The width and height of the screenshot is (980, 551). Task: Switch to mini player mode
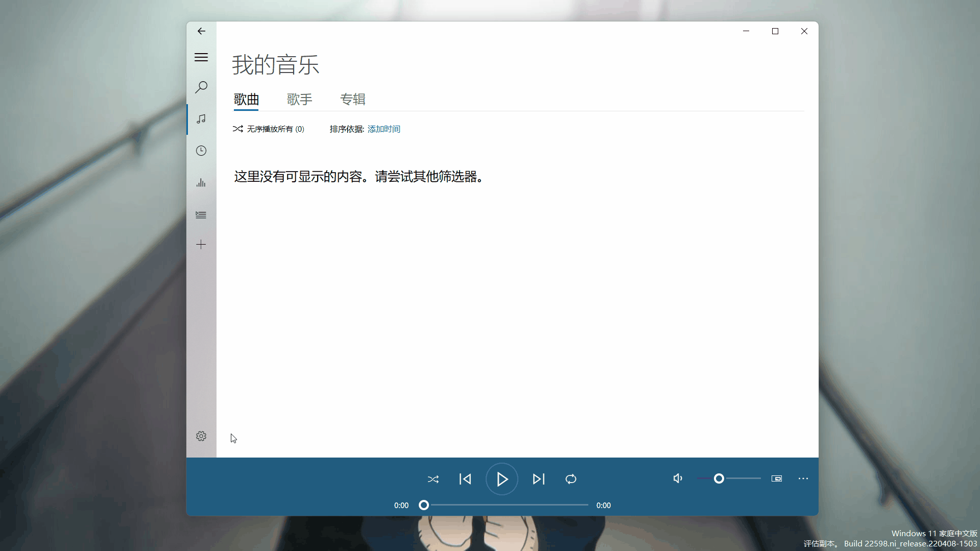[776, 478]
